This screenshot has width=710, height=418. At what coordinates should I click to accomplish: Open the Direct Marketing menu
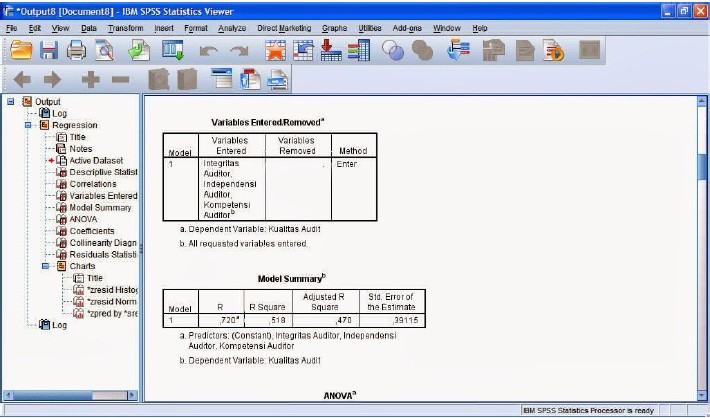(x=284, y=28)
